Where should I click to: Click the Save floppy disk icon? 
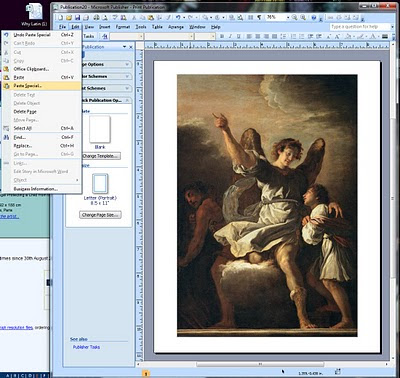coord(77,17)
